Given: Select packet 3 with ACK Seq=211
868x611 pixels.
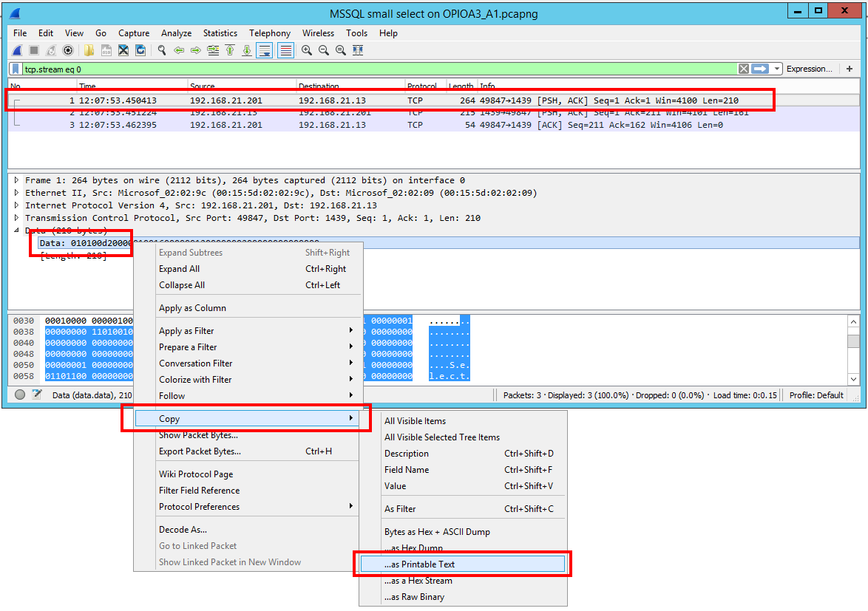Looking at the screenshot, I should (x=435, y=125).
